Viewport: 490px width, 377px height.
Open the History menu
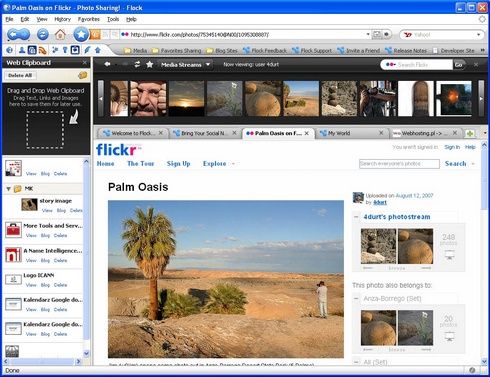pyautogui.click(x=62, y=19)
